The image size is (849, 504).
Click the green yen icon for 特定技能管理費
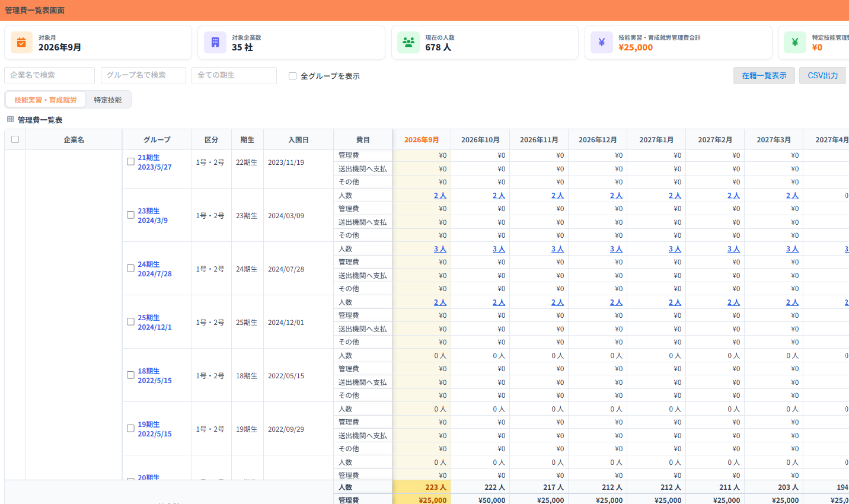coord(795,42)
